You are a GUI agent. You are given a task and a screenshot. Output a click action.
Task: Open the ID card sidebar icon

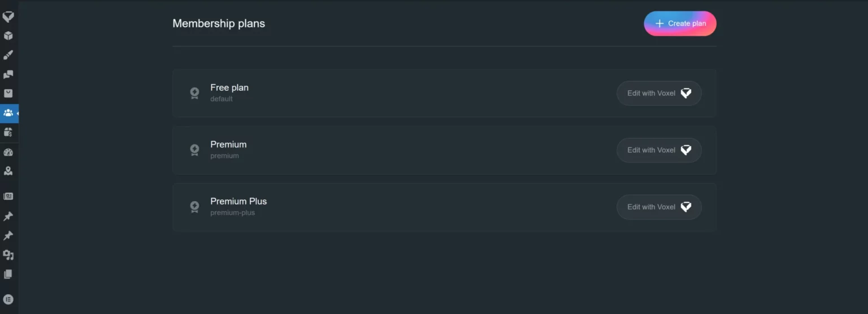coord(8,197)
